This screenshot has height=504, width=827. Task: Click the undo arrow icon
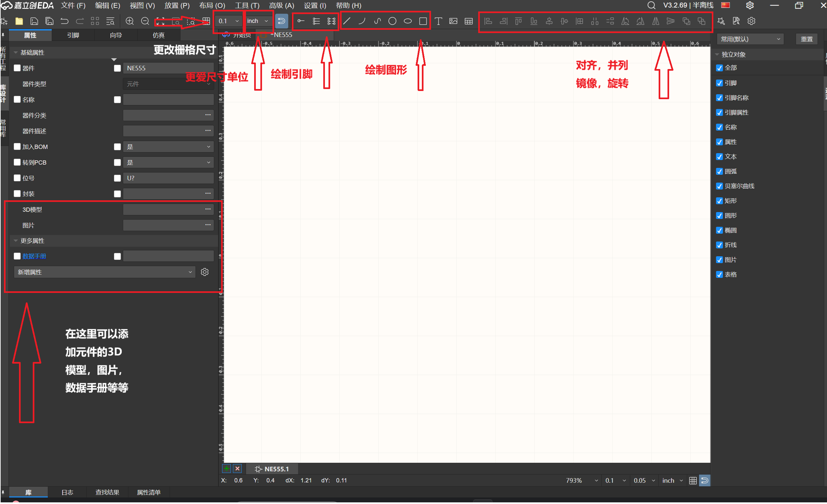point(65,21)
